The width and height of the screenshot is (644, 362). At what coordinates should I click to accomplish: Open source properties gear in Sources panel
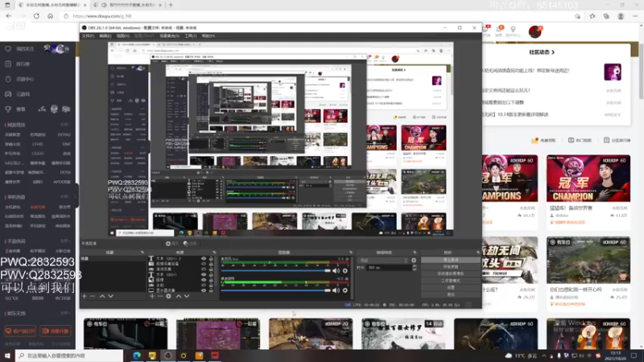click(168, 296)
